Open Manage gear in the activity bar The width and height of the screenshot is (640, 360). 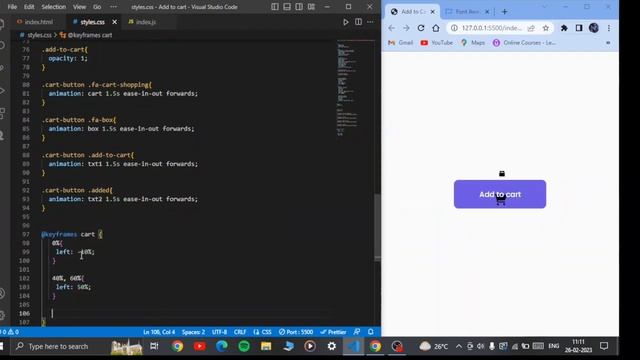click(x=3, y=315)
